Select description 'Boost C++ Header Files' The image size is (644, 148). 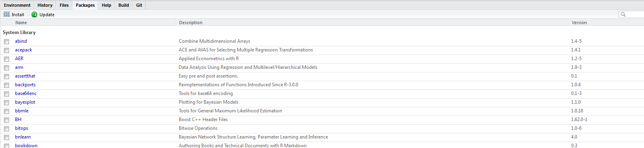click(x=203, y=120)
